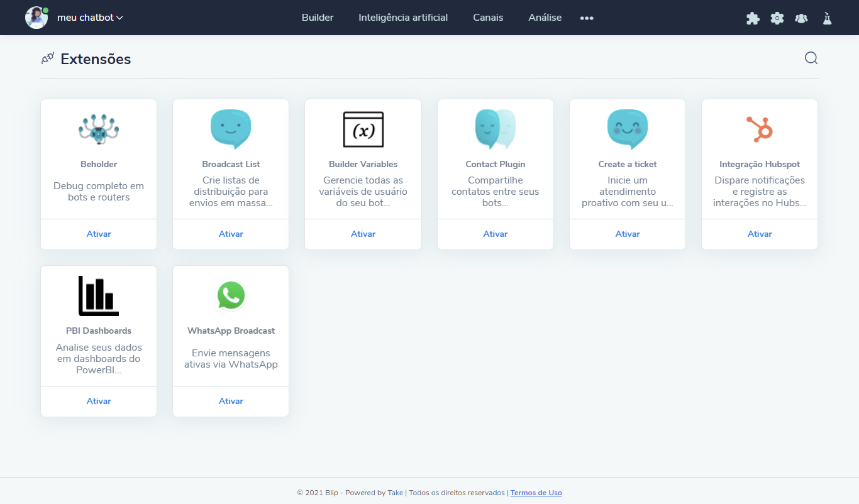859x504 pixels.
Task: Click the Builder Variables (x) icon
Action: click(363, 129)
